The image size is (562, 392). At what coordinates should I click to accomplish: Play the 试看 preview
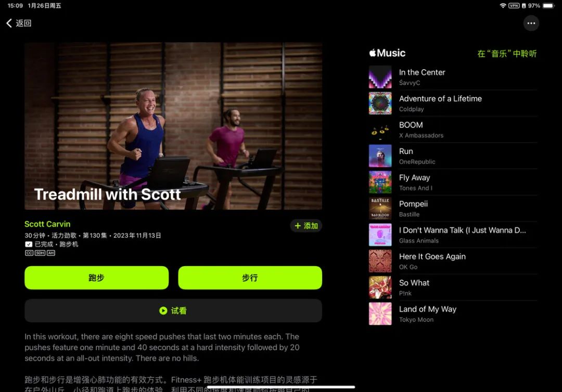click(x=173, y=311)
